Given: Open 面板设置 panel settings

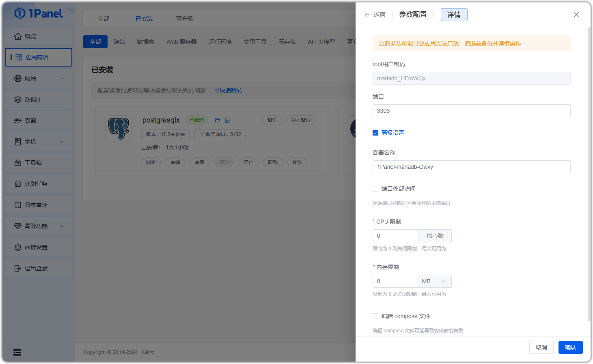Looking at the screenshot, I should [39, 247].
